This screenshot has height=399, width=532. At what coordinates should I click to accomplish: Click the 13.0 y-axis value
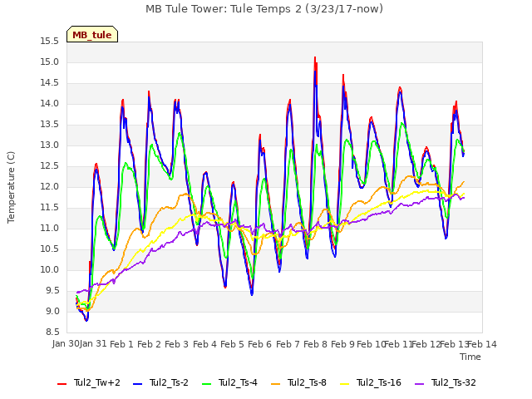point(50,145)
